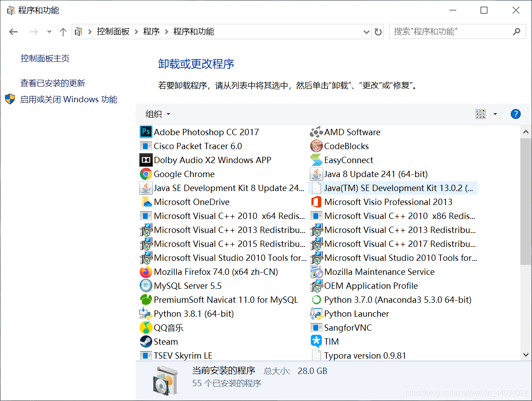The width and height of the screenshot is (532, 401).
Task: Select Microsoft Visio Professional 2013 icon
Action: pos(316,202)
